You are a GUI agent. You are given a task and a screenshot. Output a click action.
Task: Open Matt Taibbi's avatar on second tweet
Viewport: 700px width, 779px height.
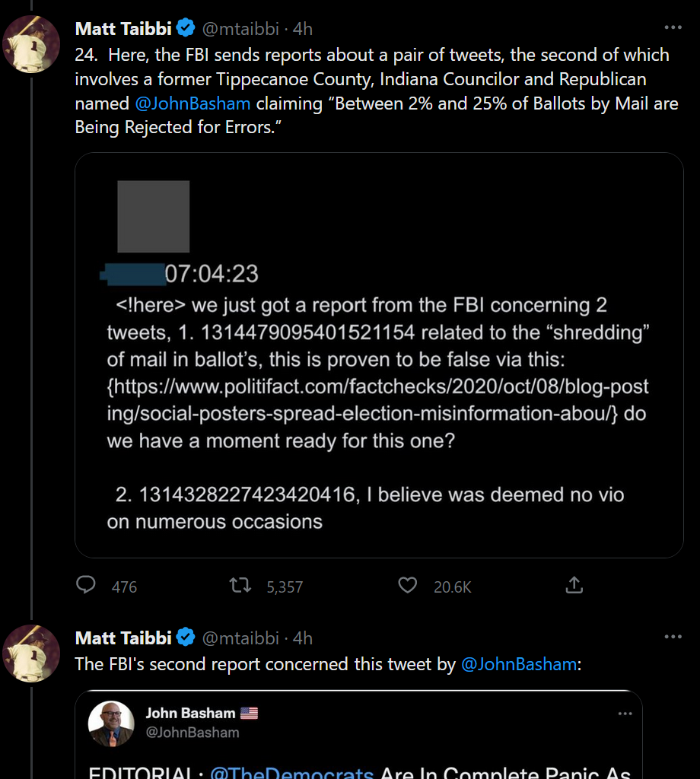tap(32, 653)
